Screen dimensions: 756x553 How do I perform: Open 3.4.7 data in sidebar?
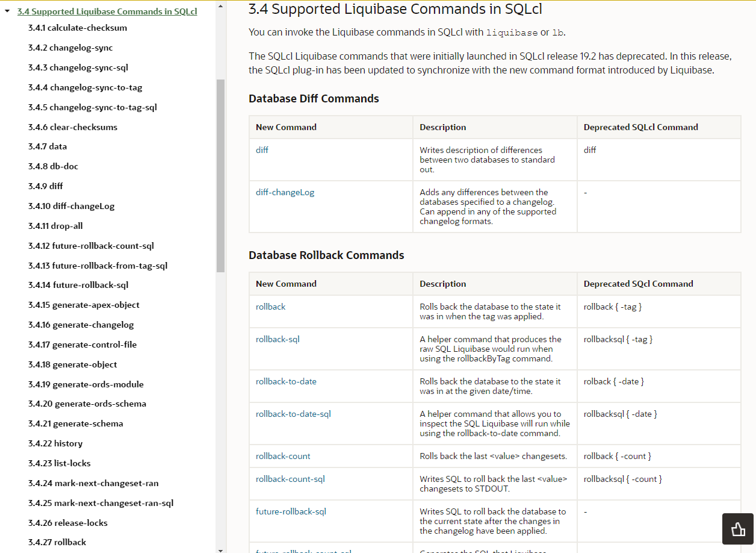point(48,146)
